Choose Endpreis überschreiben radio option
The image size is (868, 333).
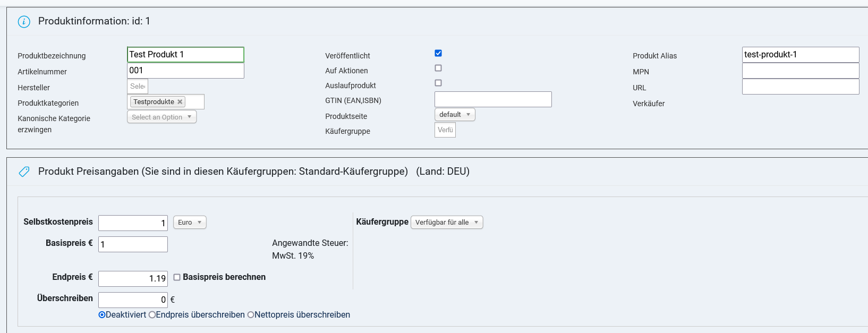click(152, 315)
